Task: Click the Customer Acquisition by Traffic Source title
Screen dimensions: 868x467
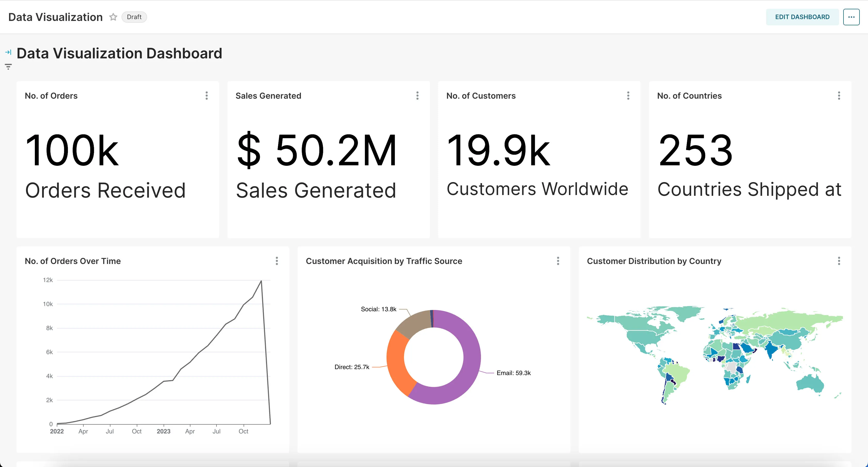Action: pos(384,261)
